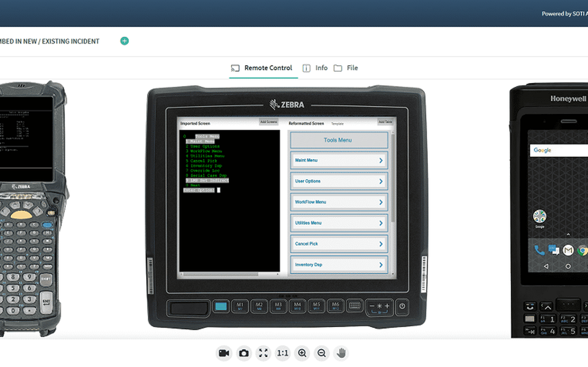Viewport: 588px width, 367px height.
Task: Open Google folder icon on Honeywell
Action: [540, 217]
